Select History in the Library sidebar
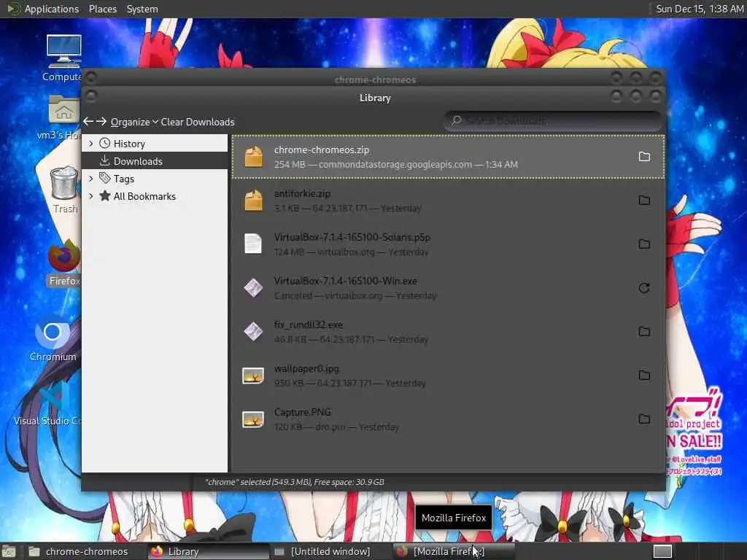Image resolution: width=747 pixels, height=560 pixels. pos(155,144)
